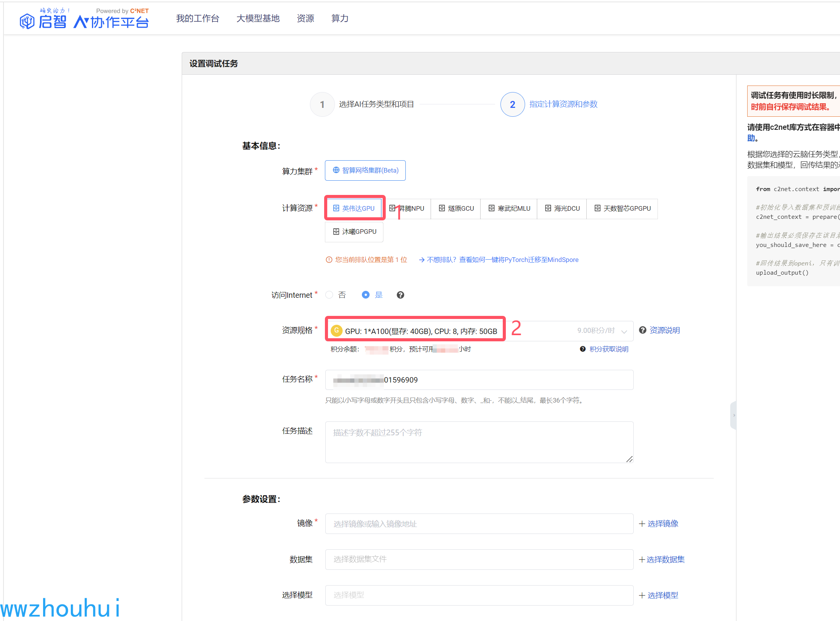
Task: Open the 选择模型 field
Action: (x=479, y=595)
